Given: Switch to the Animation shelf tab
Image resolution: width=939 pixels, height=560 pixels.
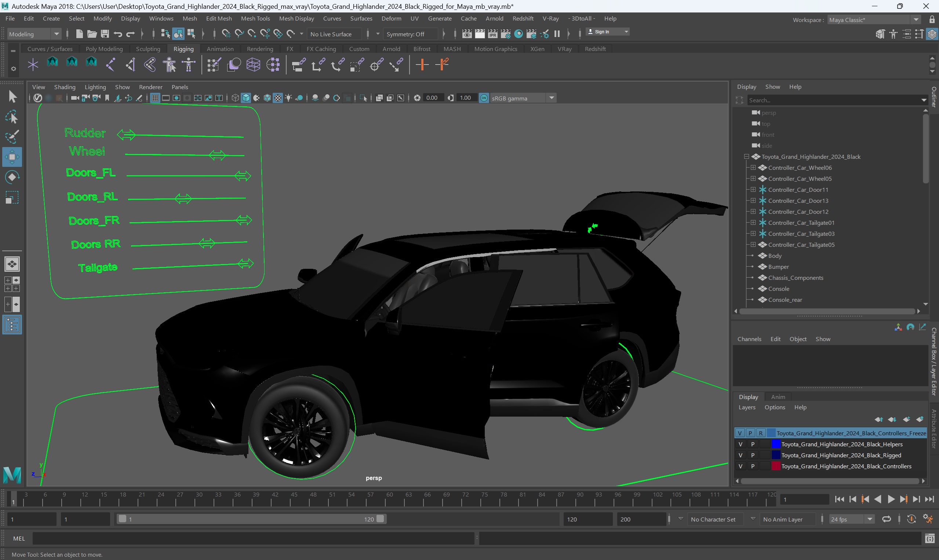Looking at the screenshot, I should [220, 49].
